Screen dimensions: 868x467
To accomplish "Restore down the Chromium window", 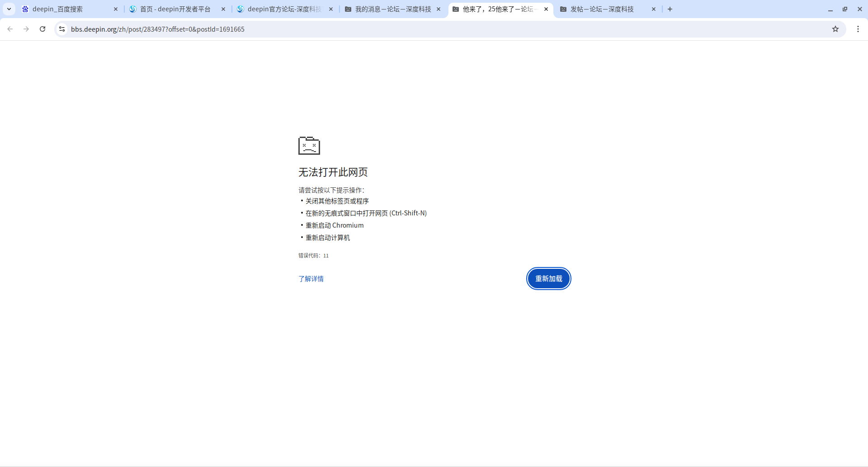I will [845, 9].
